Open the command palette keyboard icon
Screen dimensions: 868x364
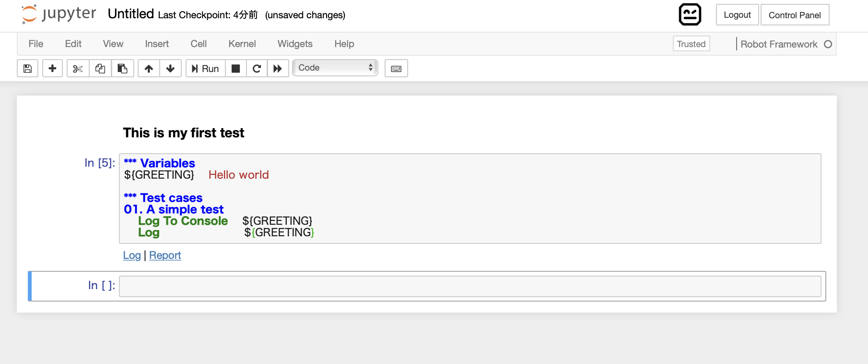(396, 68)
